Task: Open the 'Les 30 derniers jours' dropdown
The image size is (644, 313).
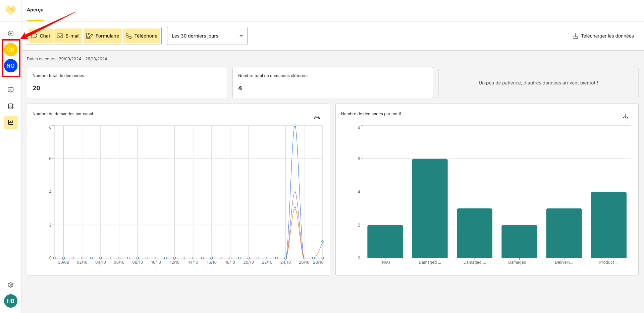Action: (207, 36)
